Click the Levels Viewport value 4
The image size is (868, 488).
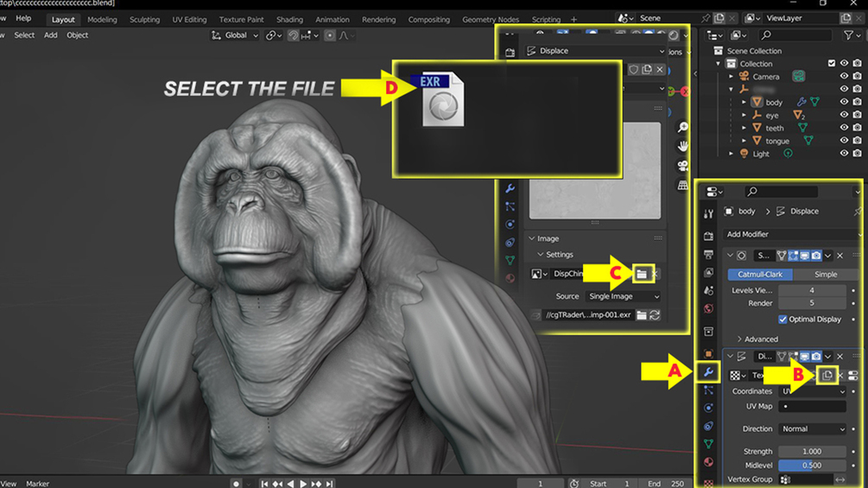(812, 290)
